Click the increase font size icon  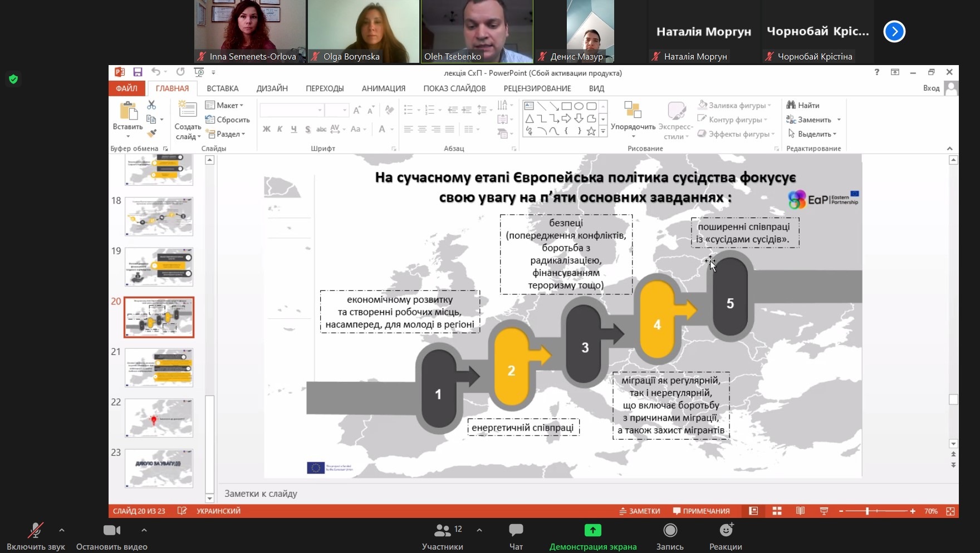click(357, 110)
